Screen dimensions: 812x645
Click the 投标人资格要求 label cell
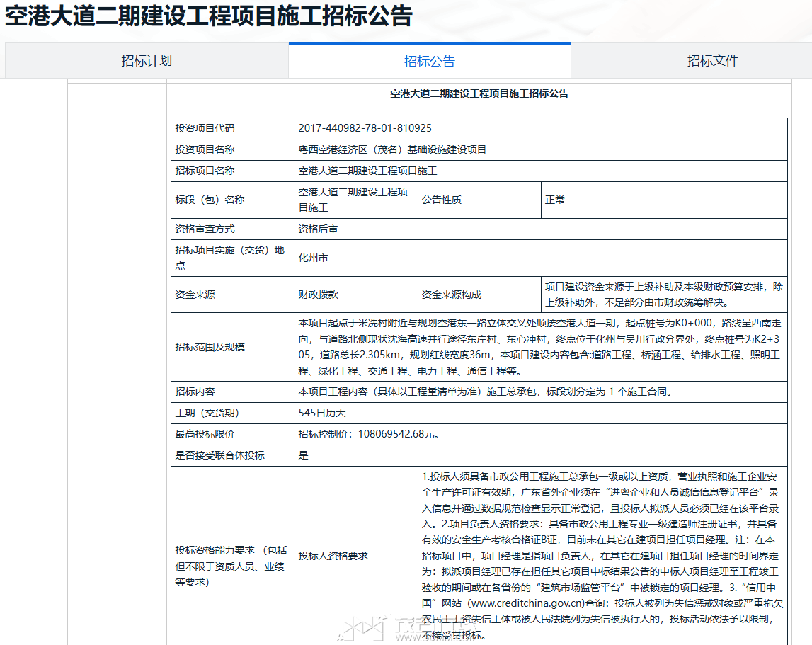[333, 556]
